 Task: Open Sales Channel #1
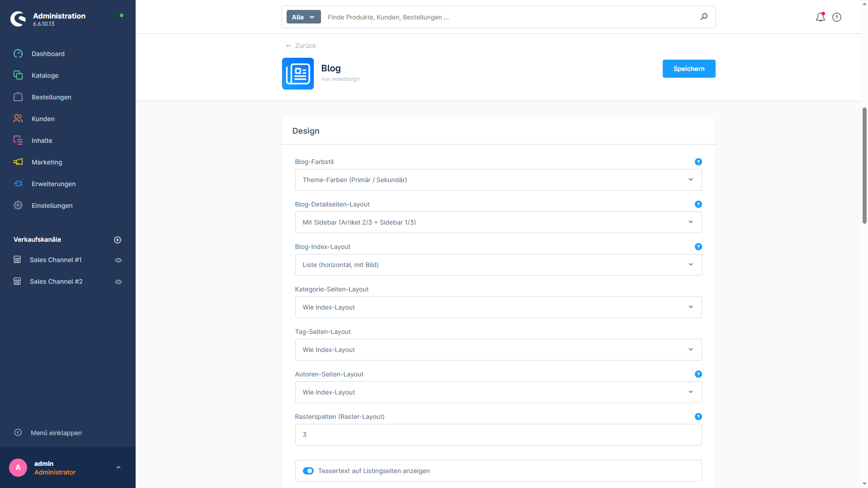click(56, 260)
